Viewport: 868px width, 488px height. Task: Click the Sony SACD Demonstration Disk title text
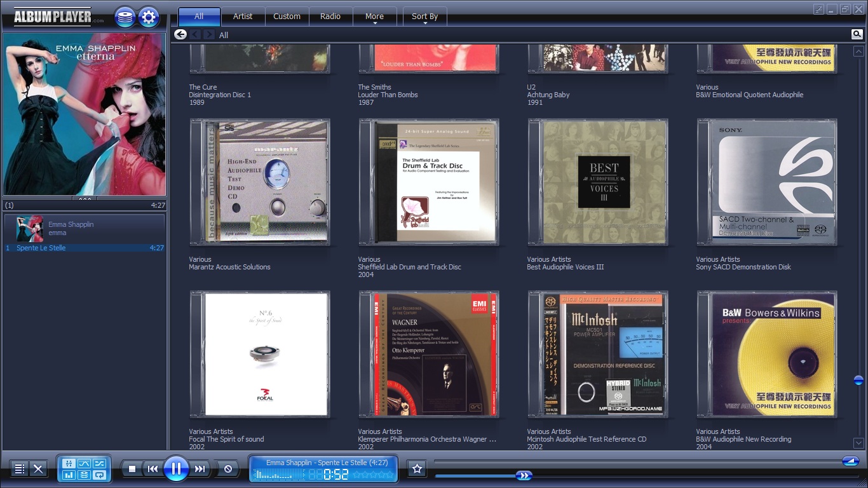coord(743,267)
